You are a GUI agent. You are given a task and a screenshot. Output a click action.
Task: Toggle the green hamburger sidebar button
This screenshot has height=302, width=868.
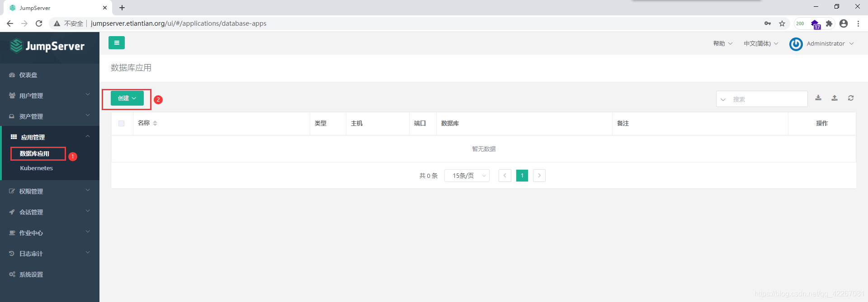117,43
